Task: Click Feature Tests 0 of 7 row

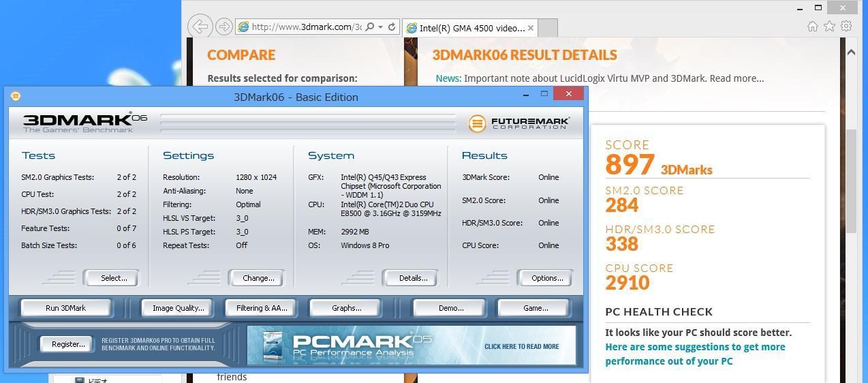Action: (x=78, y=228)
